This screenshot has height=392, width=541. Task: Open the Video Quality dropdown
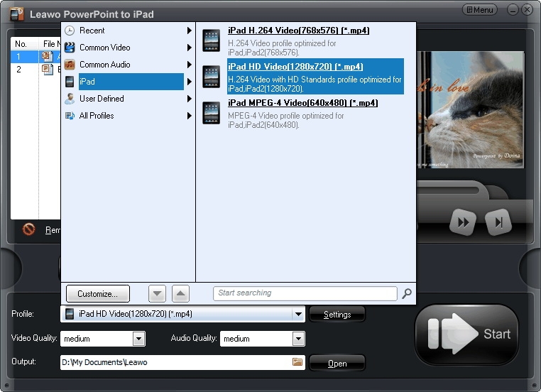[138, 339]
